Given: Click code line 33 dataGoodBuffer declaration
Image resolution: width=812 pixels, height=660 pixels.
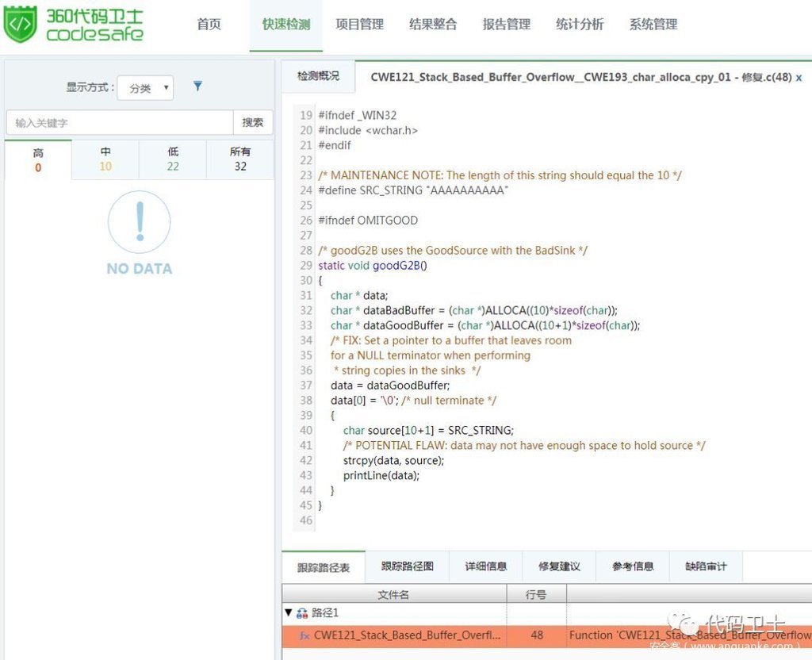Looking at the screenshot, I should click(485, 325).
